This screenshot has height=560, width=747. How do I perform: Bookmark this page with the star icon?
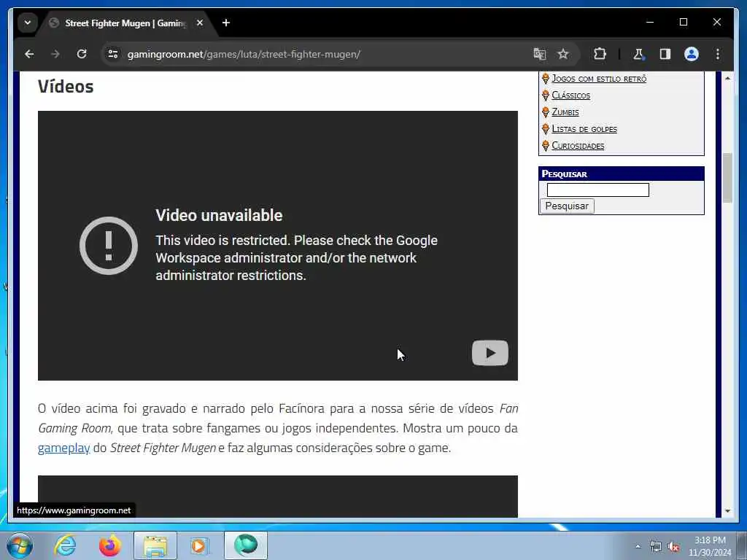[x=563, y=54]
